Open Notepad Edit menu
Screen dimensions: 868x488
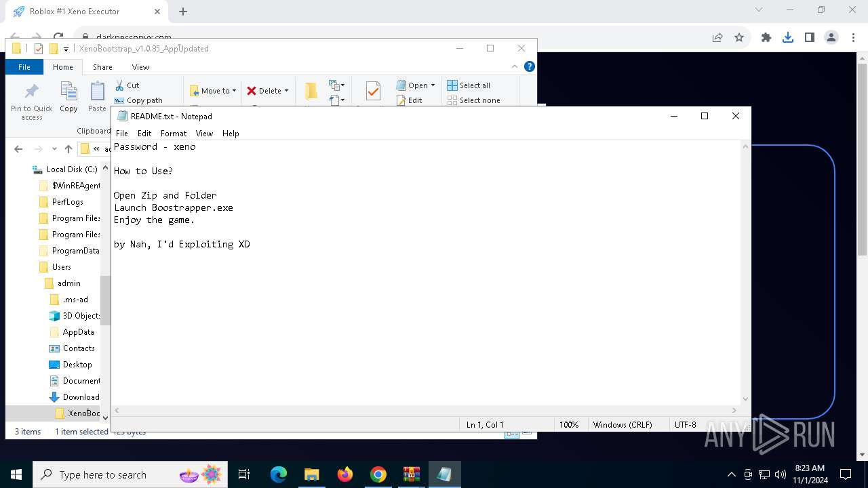coord(144,134)
